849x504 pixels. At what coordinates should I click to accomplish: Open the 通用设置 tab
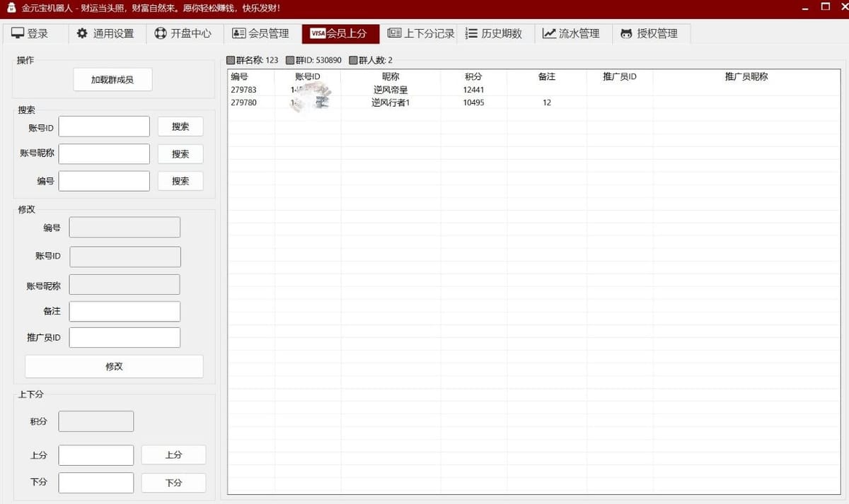pos(106,33)
